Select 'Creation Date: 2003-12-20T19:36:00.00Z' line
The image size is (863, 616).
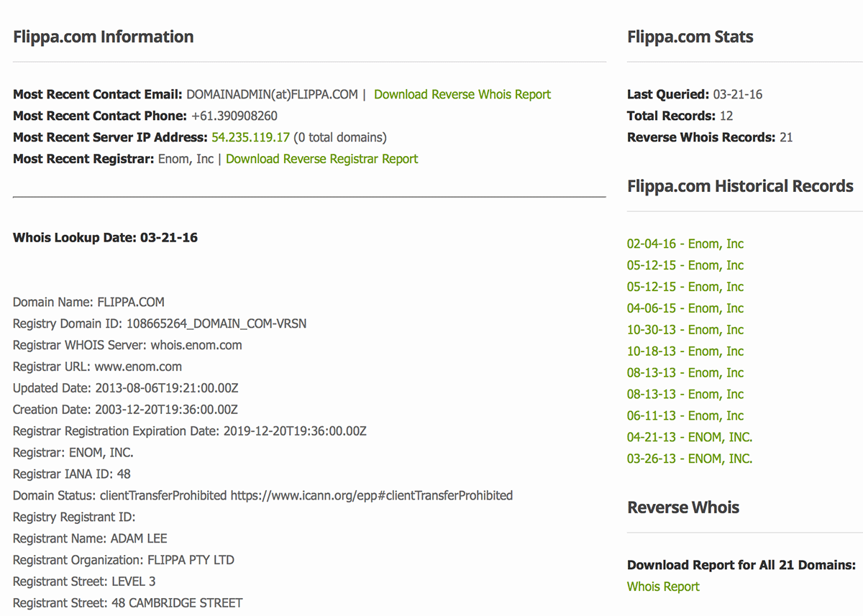click(125, 410)
